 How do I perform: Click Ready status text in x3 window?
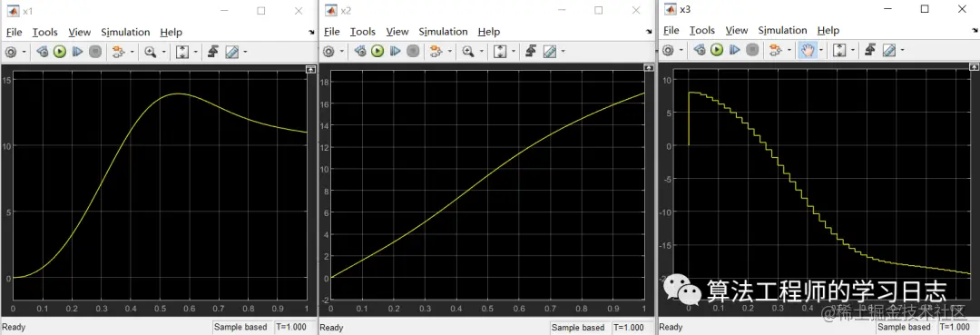[x=671, y=328]
